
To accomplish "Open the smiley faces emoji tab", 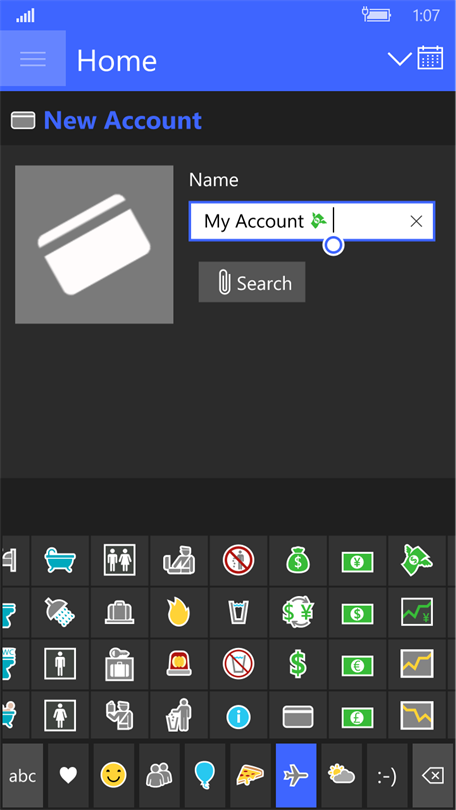I will pyautogui.click(x=114, y=776).
